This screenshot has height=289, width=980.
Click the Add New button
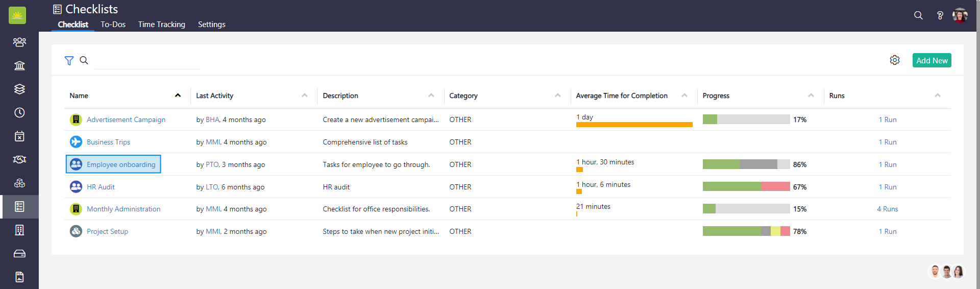(x=932, y=60)
